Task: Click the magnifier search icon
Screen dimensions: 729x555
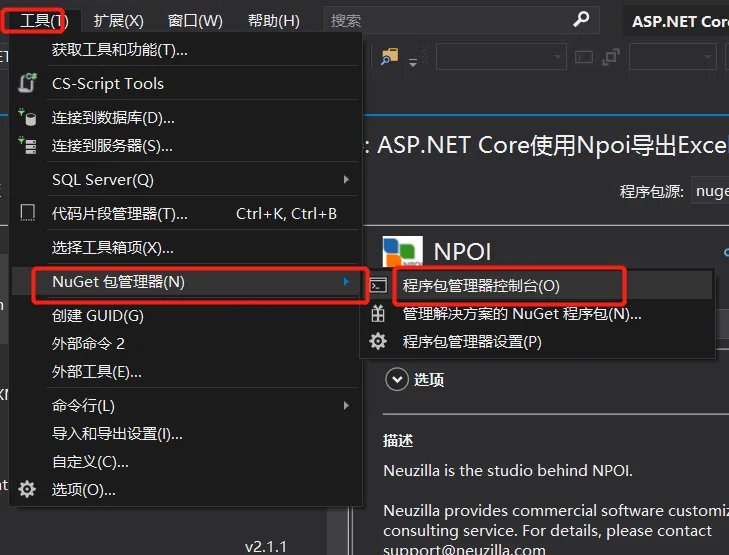Action: [581, 19]
